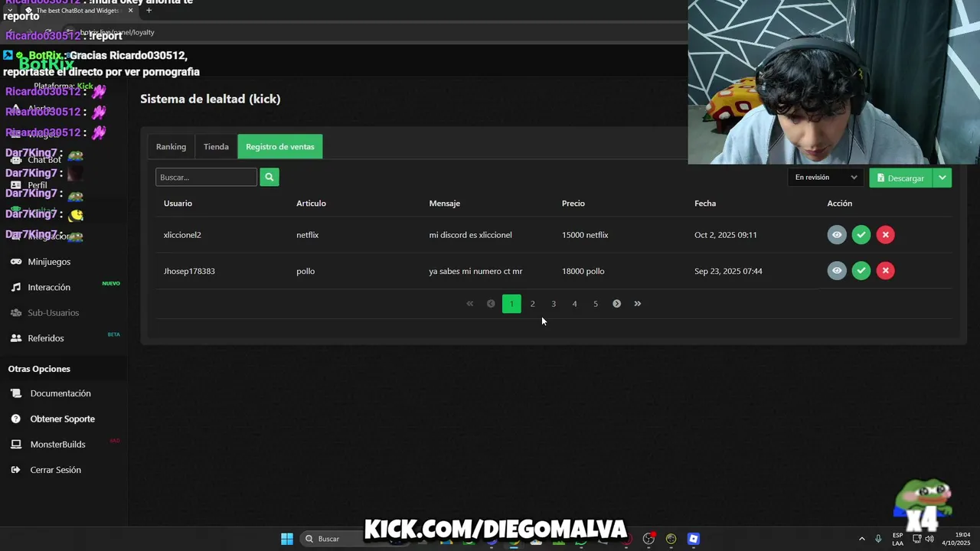Click the Usuario column header
Screen dimensions: 980x551
pyautogui.click(x=178, y=204)
